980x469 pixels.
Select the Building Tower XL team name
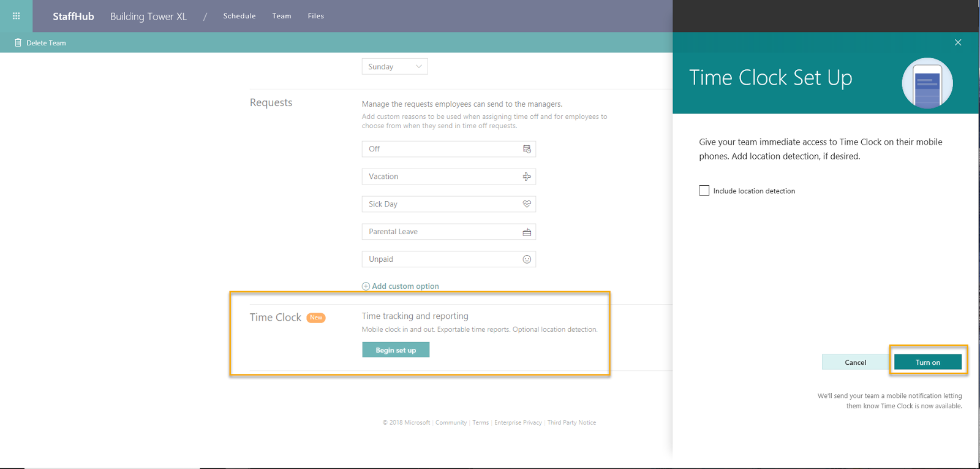click(x=149, y=17)
